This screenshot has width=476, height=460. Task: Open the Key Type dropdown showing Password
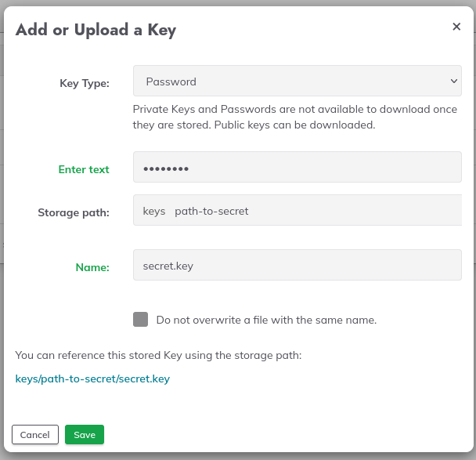pyautogui.click(x=297, y=81)
